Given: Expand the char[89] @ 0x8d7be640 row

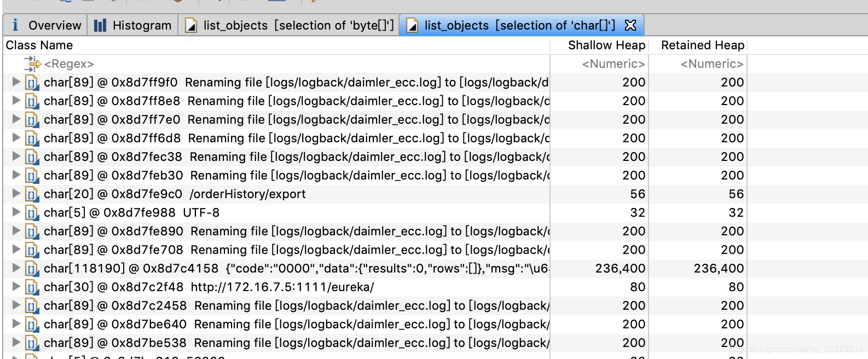Looking at the screenshot, I should point(16,323).
